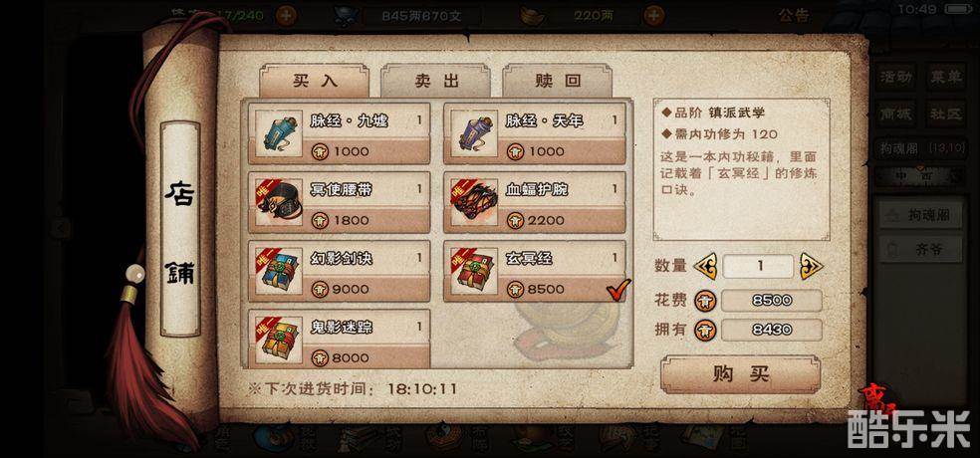980x458 pixels.
Task: Tap the plus icon next to stamina counter
Action: [286, 16]
